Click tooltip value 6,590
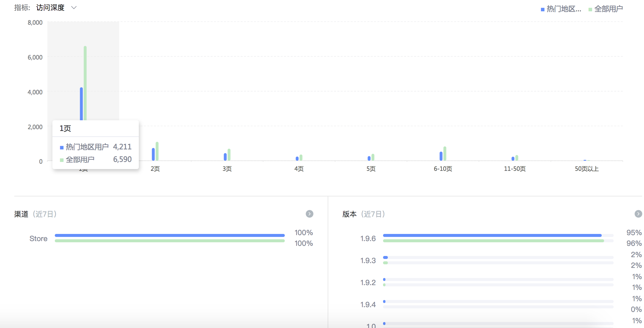 pyautogui.click(x=122, y=159)
